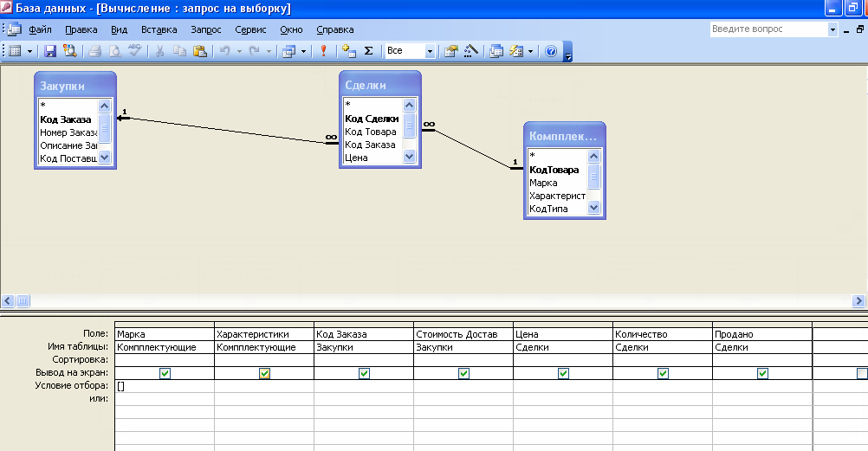Click the Show Table icon
Image resolution: width=868 pixels, height=451 pixels.
pos(349,51)
